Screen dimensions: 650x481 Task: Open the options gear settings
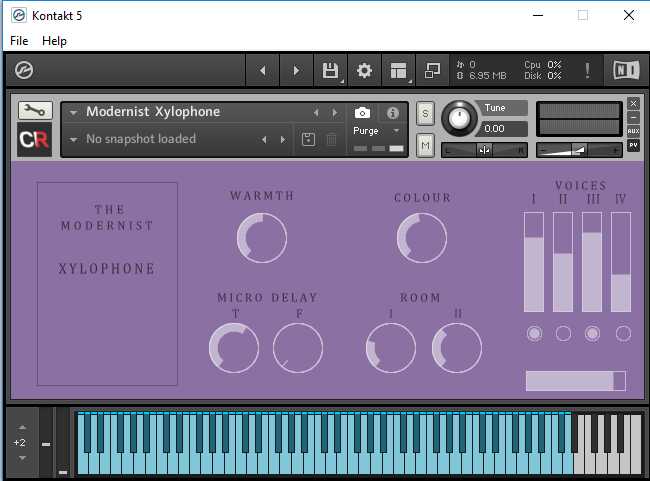point(364,70)
